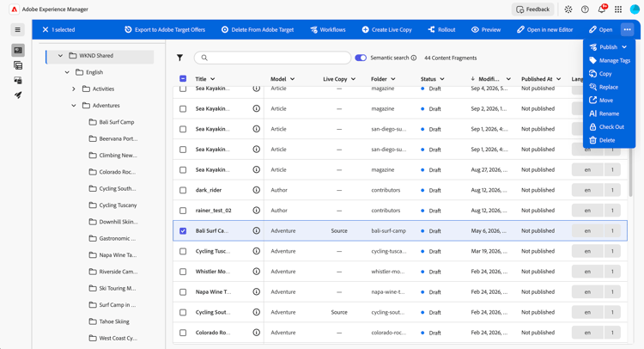Open the hamburger navigation menu
Viewport: 644px width, 349px height.
(x=18, y=29)
